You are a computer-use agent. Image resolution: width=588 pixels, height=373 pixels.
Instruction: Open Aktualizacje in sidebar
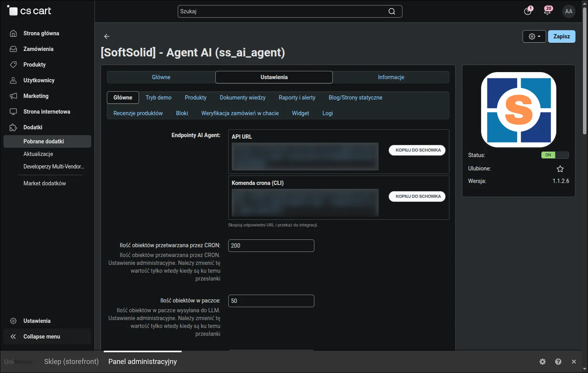click(x=38, y=154)
